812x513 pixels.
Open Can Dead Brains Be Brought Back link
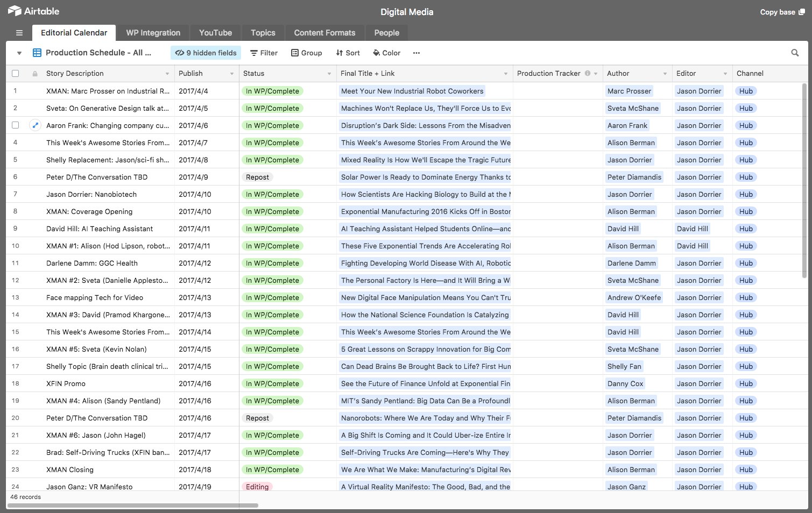425,366
